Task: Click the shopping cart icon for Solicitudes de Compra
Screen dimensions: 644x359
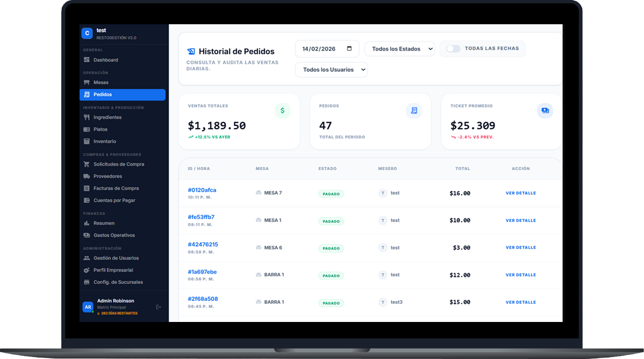Action: coord(87,164)
